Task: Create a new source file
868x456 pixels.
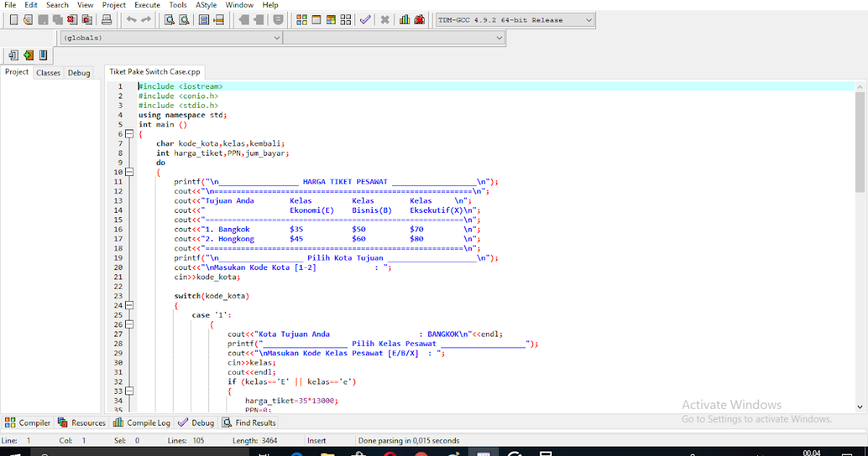Action: click(x=12, y=20)
